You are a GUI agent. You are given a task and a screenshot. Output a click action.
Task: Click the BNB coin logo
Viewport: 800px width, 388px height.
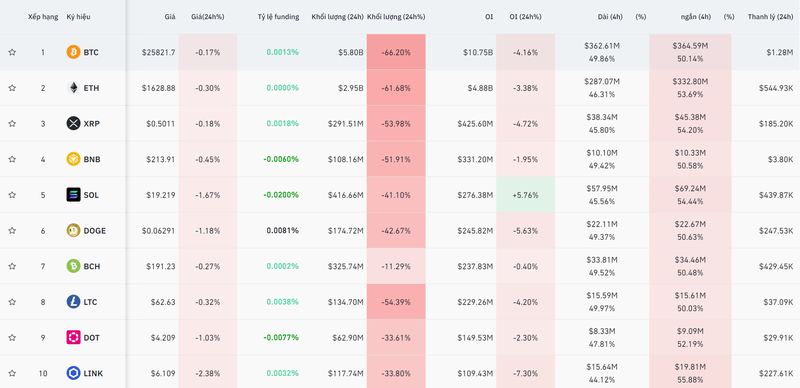[x=73, y=159]
